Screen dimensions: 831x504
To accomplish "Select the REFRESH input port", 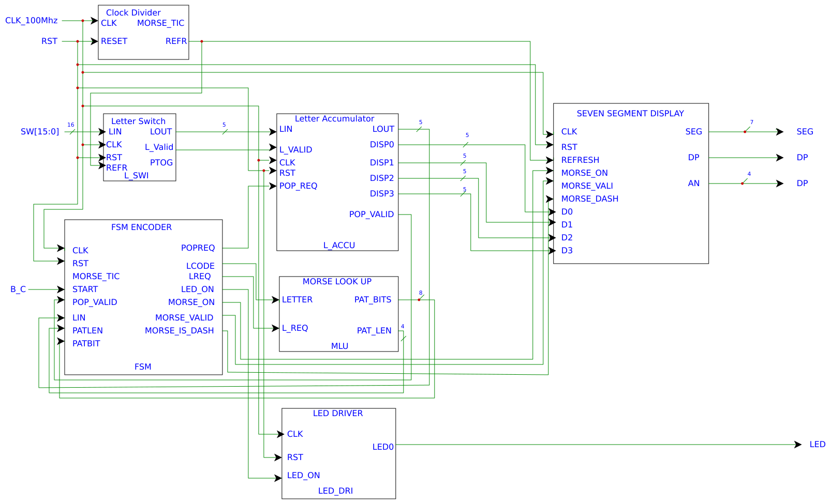I will coord(580,160).
